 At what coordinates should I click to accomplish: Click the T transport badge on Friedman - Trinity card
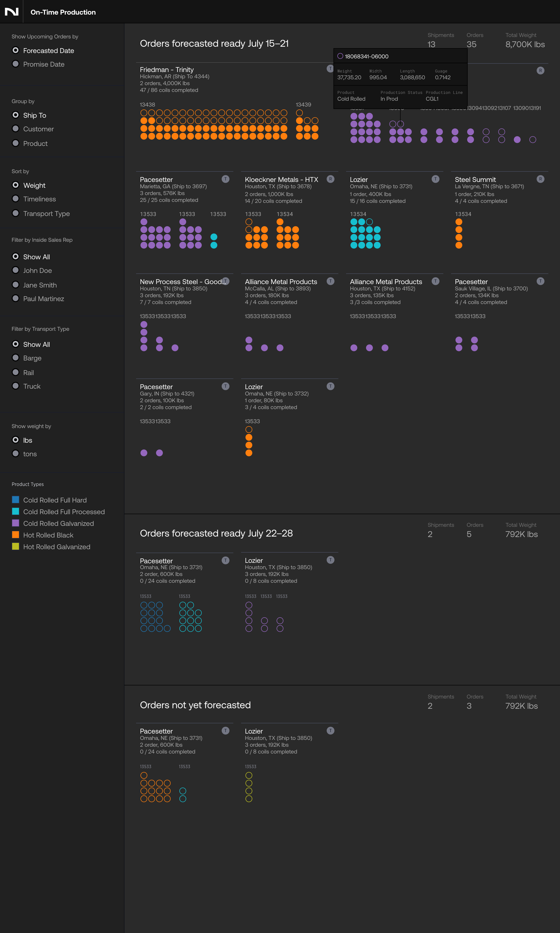[x=330, y=69]
